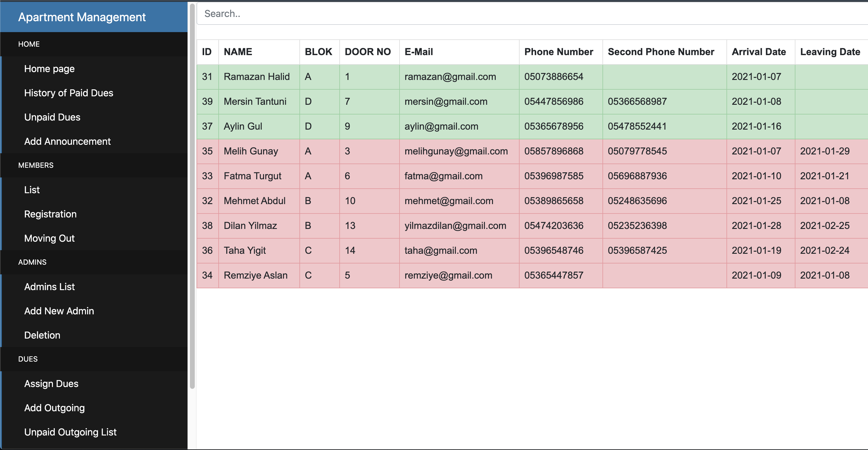This screenshot has width=868, height=450.
Task: Open the Home page link
Action: pos(49,69)
